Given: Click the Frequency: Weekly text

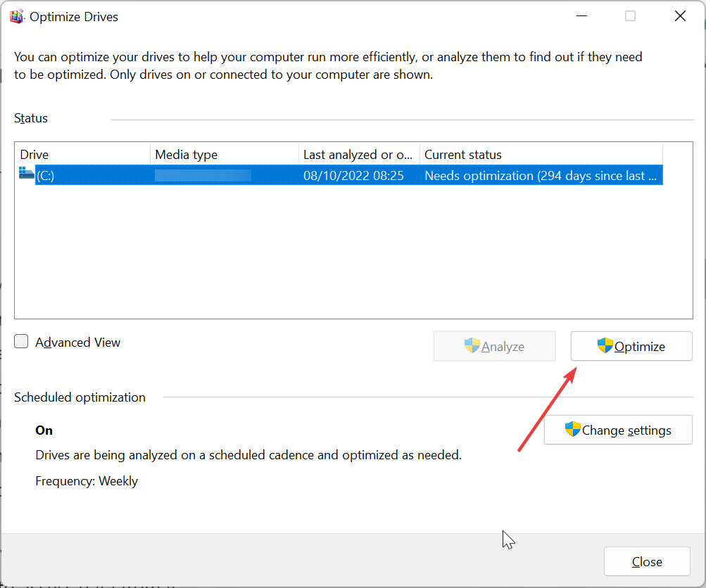Looking at the screenshot, I should (x=87, y=481).
